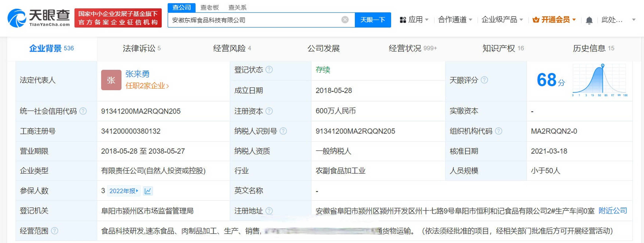Click the 小于50人 staff size value

click(x=545, y=171)
